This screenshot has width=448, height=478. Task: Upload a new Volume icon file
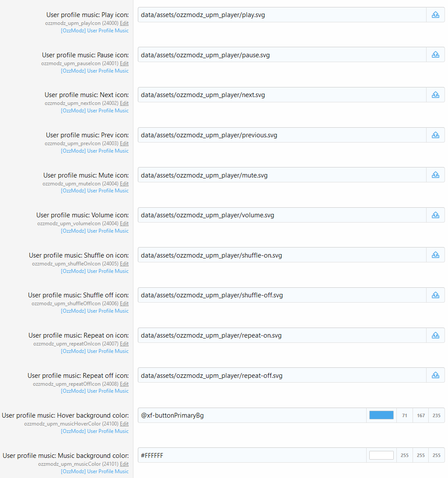tap(435, 215)
